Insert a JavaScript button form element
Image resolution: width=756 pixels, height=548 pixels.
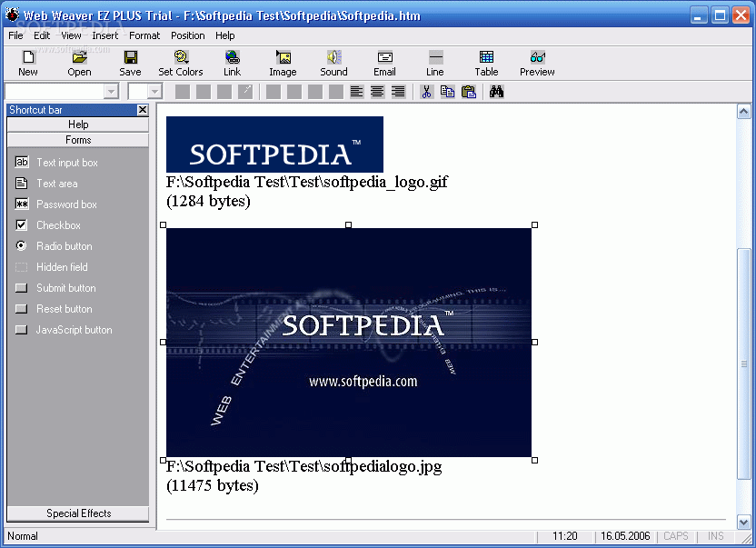pyautogui.click(x=65, y=330)
